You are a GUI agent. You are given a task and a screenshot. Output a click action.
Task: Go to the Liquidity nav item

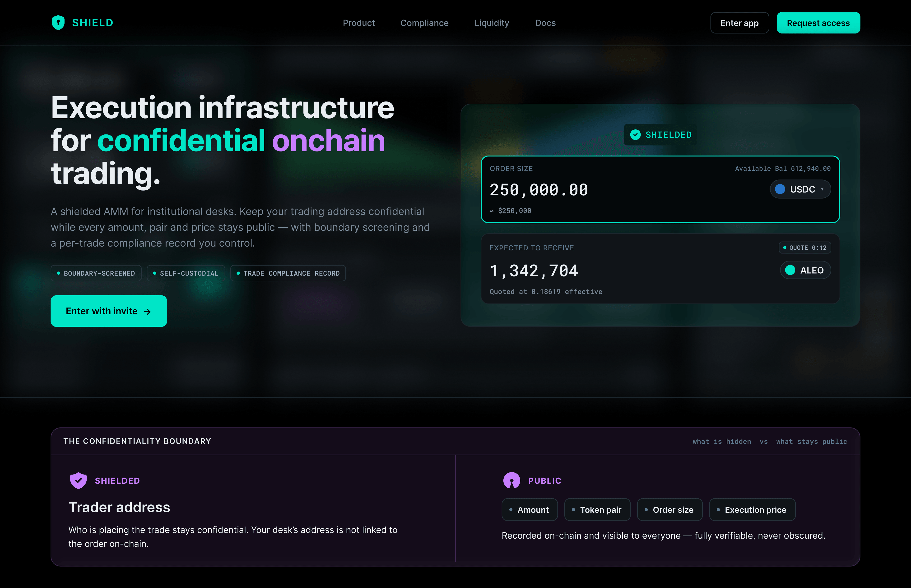click(492, 23)
